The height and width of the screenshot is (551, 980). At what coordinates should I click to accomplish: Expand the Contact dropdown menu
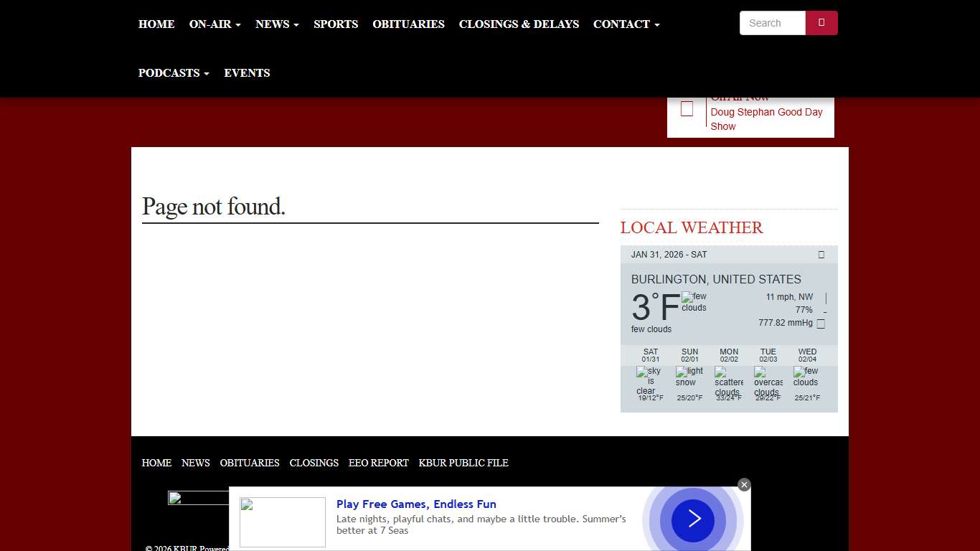(x=626, y=24)
